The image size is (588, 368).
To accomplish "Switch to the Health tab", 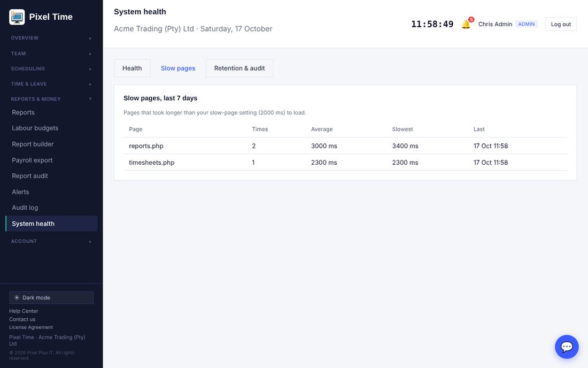I will tap(132, 68).
